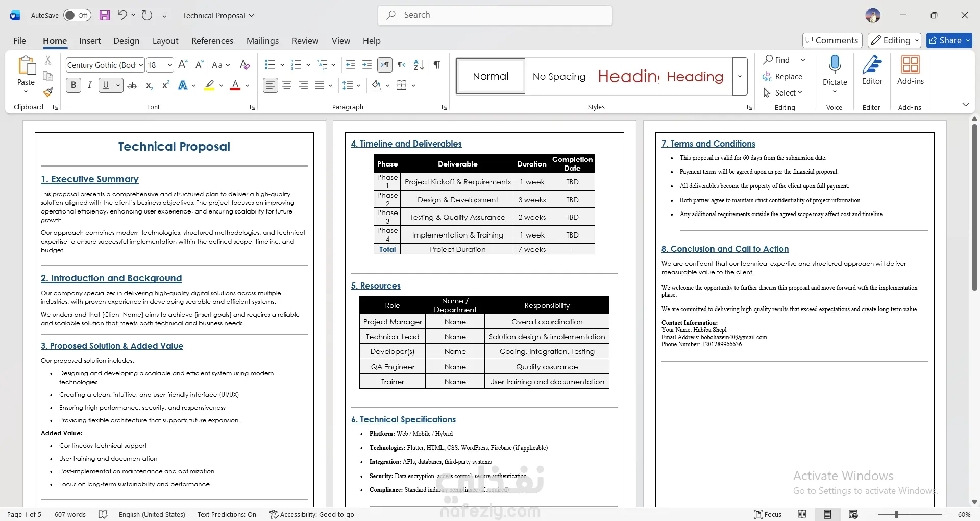
Task: Open the Editing mode dropdown
Action: [895, 40]
